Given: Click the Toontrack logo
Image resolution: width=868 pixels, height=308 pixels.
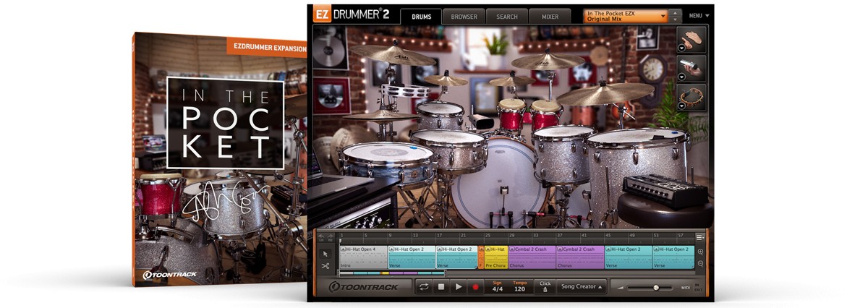Looking at the screenshot, I should (x=364, y=287).
